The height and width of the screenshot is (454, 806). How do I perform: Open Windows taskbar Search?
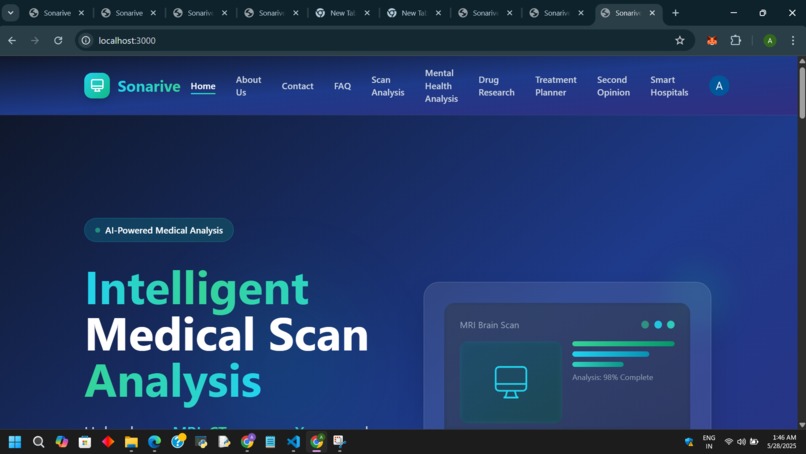point(39,442)
